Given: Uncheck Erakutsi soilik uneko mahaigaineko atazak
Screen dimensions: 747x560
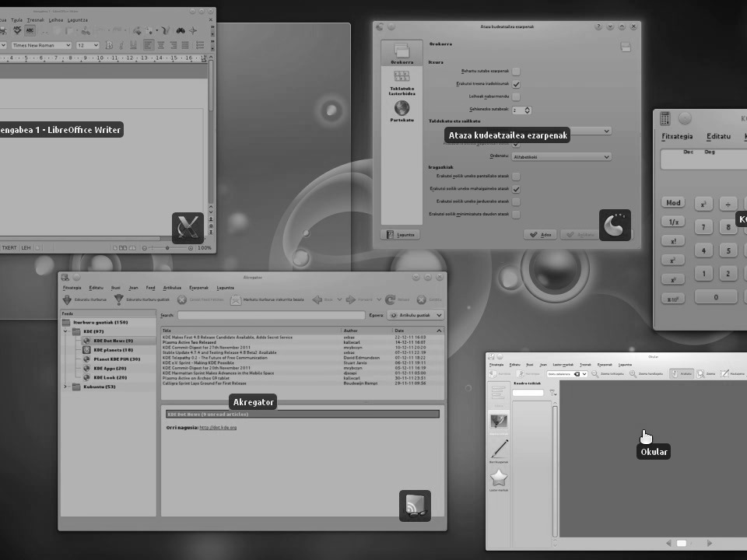Looking at the screenshot, I should click(516, 189).
